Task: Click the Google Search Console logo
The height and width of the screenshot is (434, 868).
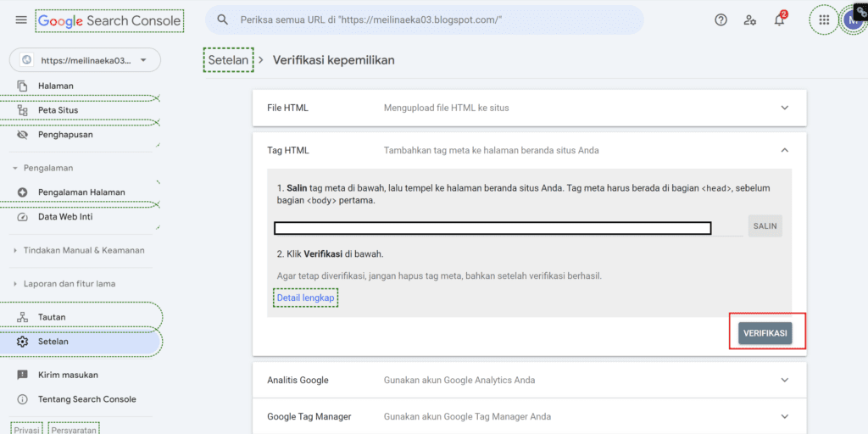Action: pos(109,21)
